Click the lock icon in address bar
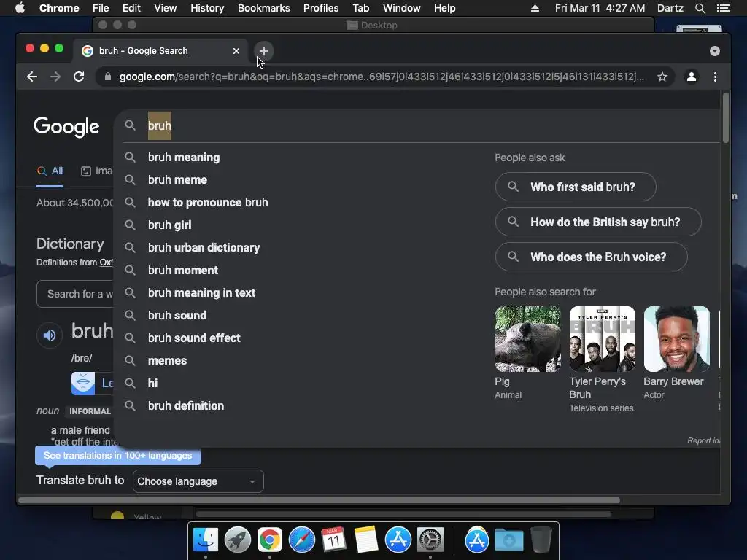 [x=108, y=77]
